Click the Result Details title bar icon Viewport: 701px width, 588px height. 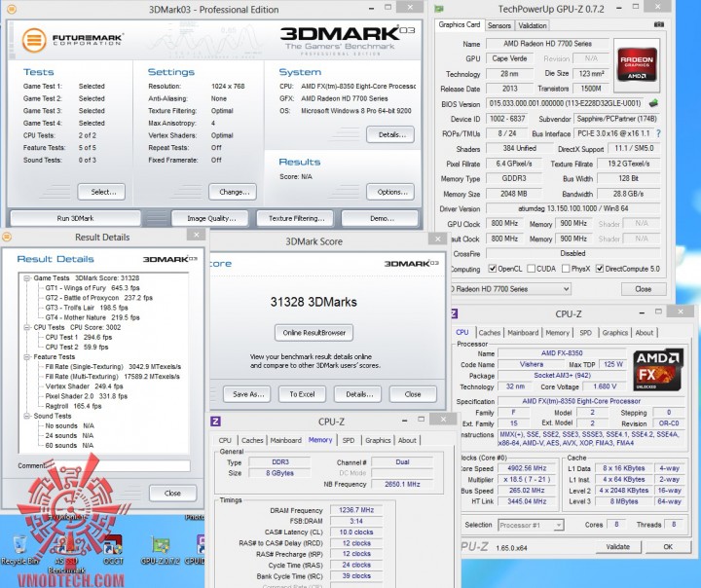(6, 237)
